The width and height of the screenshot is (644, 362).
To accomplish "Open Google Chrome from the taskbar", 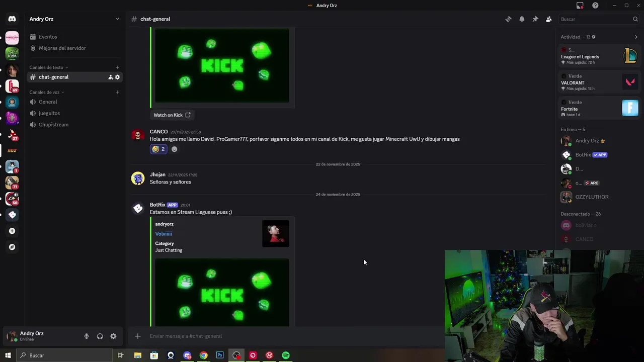I will 203,355.
